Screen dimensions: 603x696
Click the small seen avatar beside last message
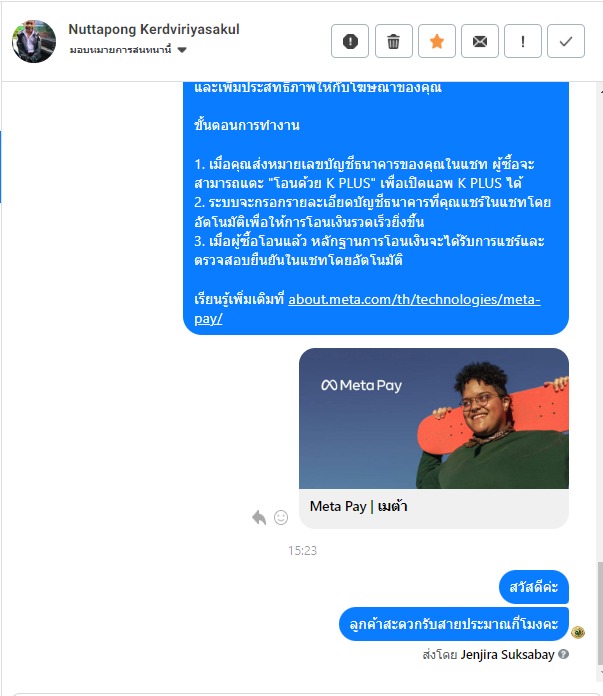click(578, 632)
